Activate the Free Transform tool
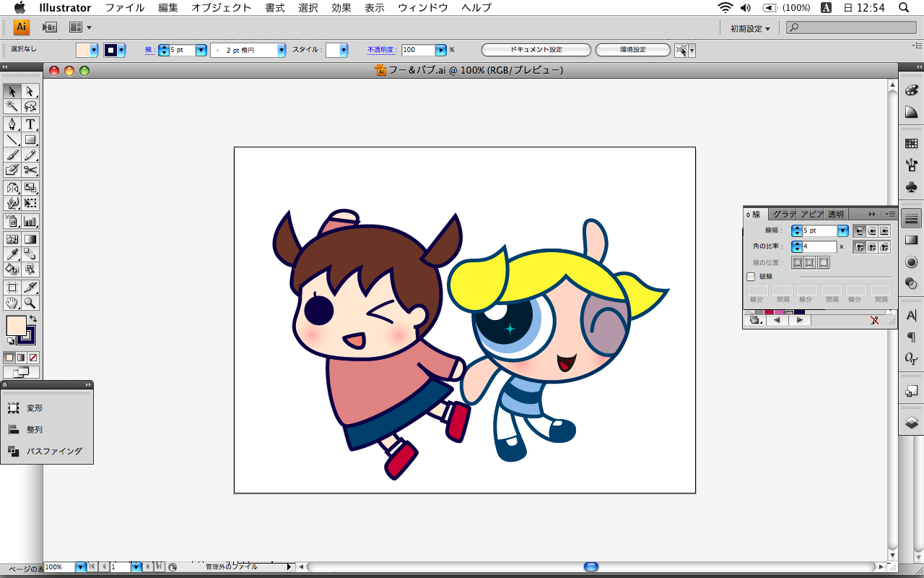The height and width of the screenshot is (578, 924). tap(30, 203)
